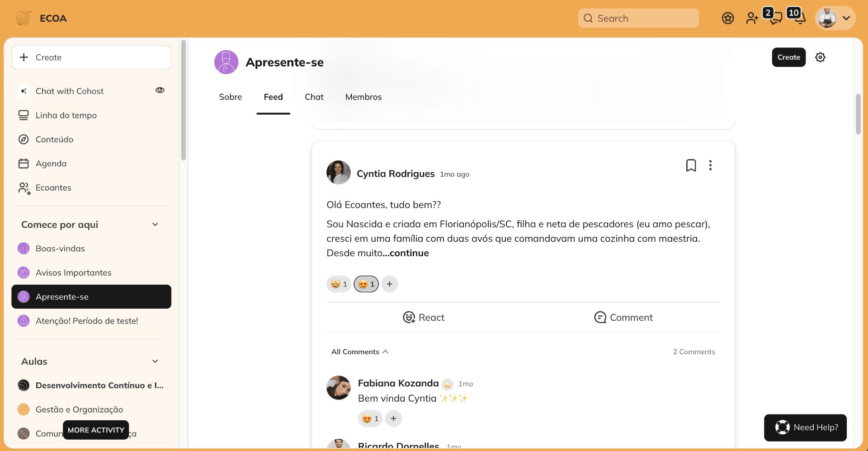
Task: Click the Create button in sidebar
Action: click(x=91, y=57)
